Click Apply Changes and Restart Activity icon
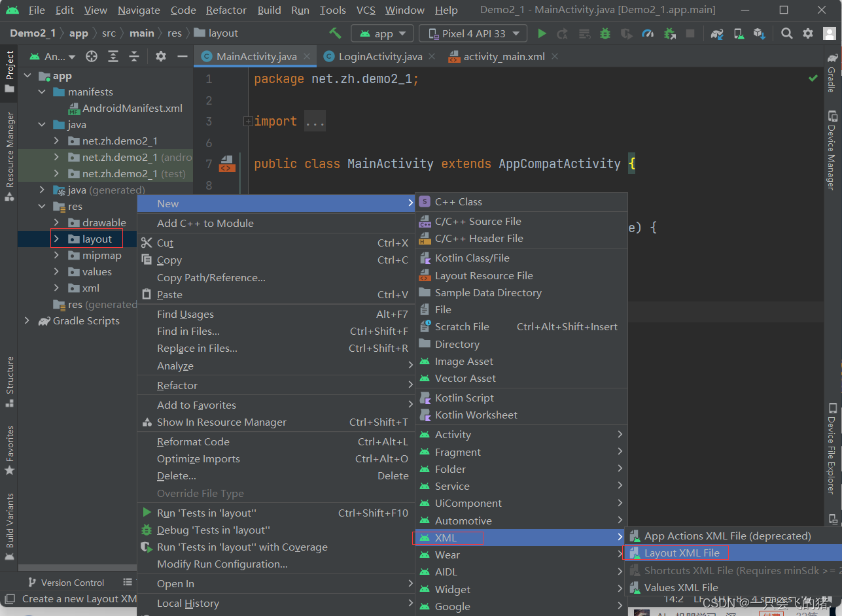842x616 pixels. 562,33
